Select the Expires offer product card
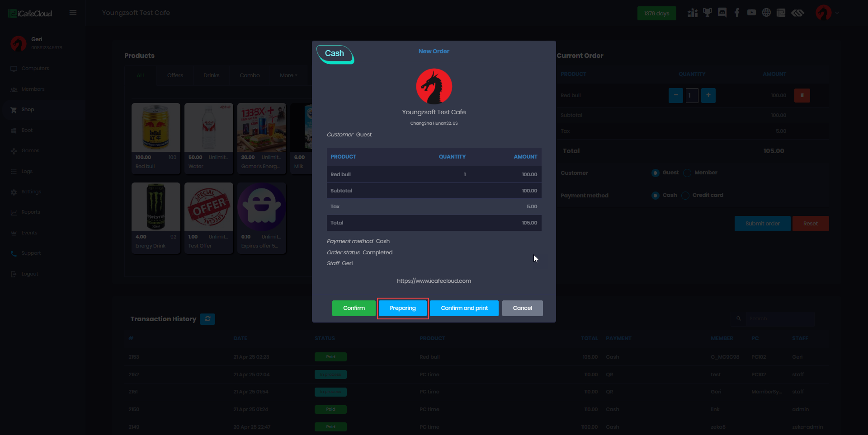The width and height of the screenshot is (868, 435). (262, 218)
